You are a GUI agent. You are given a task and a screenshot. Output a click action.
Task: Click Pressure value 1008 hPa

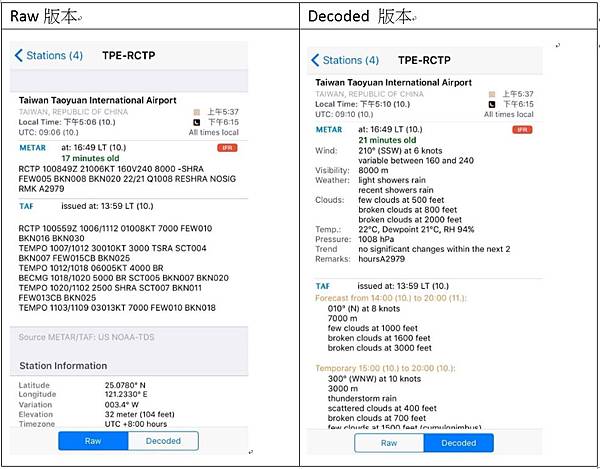(376, 239)
